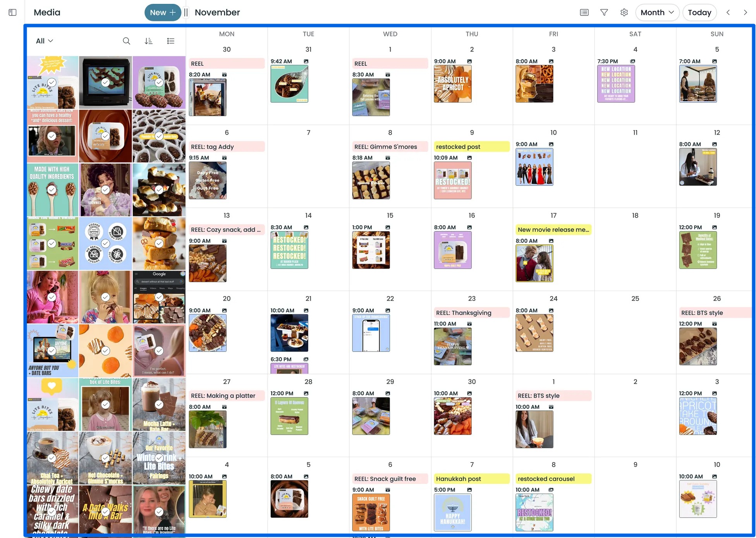
Task: Expand the 'All' media filter dropdown
Action: click(x=44, y=41)
